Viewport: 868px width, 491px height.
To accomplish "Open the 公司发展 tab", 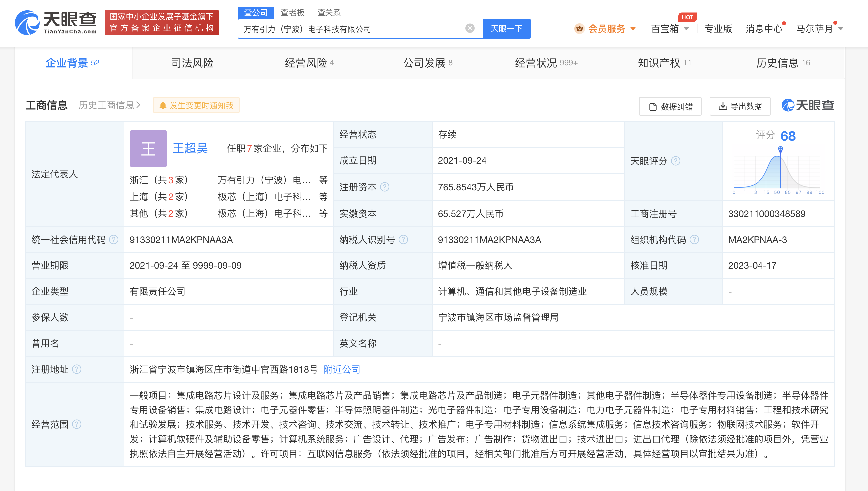I will pos(428,63).
